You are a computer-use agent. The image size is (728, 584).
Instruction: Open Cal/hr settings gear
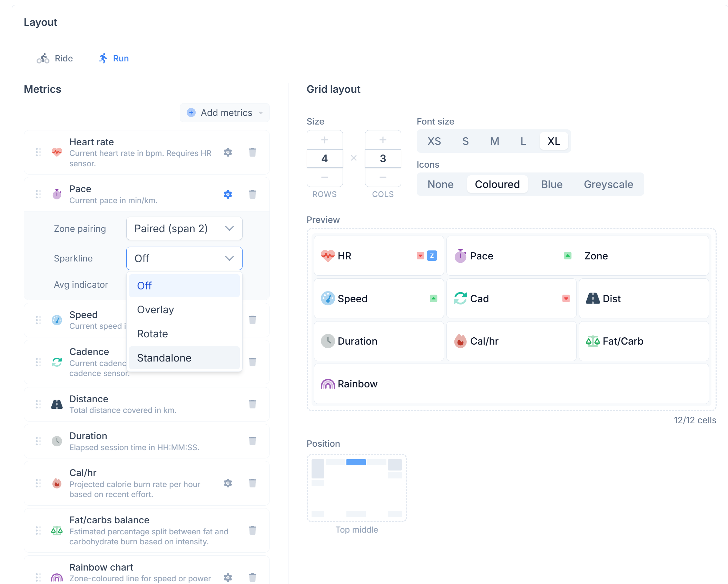click(228, 483)
